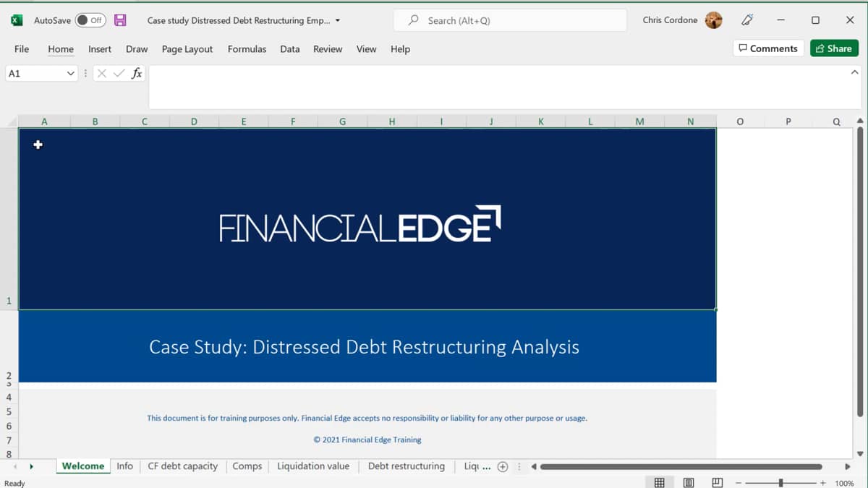The image size is (868, 488).
Task: Click the zoom in plus button
Action: click(823, 483)
